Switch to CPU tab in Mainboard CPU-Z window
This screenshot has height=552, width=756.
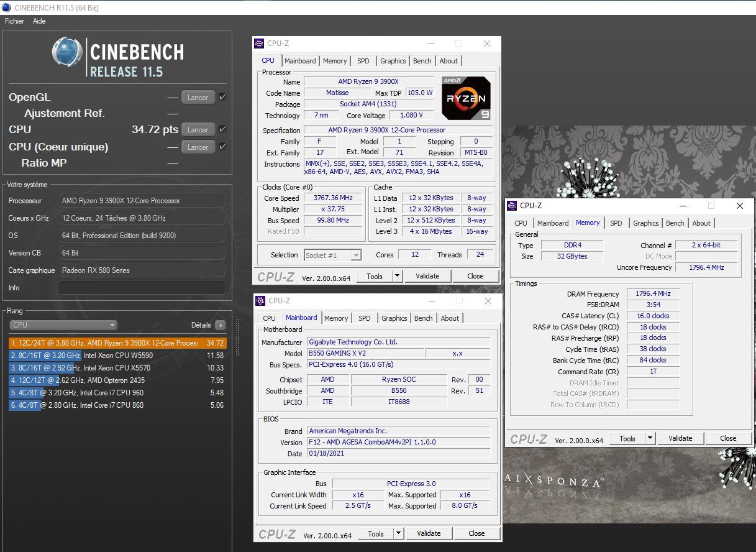pos(269,318)
